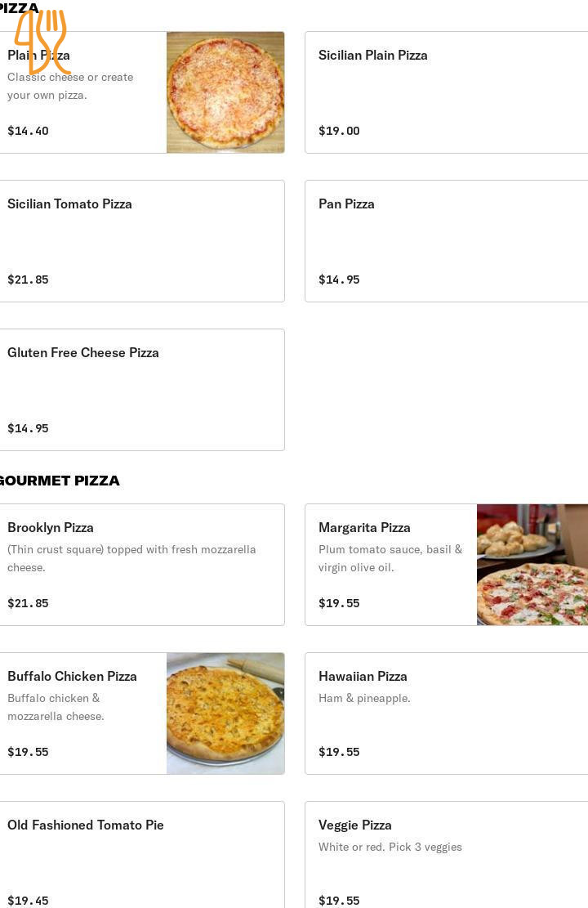588x908 pixels.
Task: Choose the Sicilian Tomato Pizza card
Action: 69,204
